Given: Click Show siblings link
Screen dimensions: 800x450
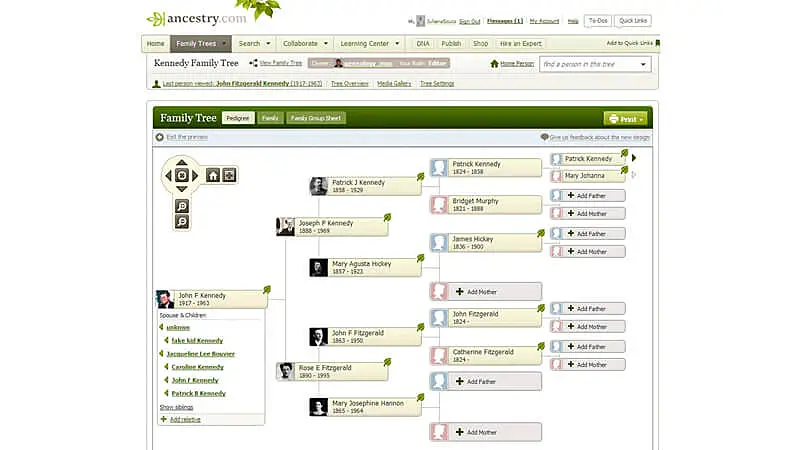Looking at the screenshot, I should (177, 407).
